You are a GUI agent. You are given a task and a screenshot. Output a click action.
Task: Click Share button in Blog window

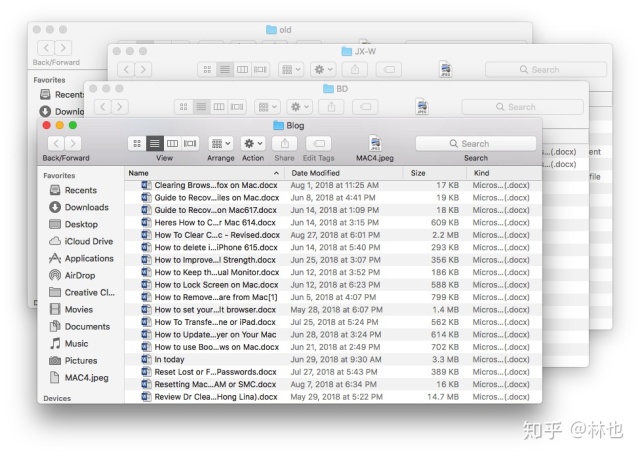[x=284, y=143]
